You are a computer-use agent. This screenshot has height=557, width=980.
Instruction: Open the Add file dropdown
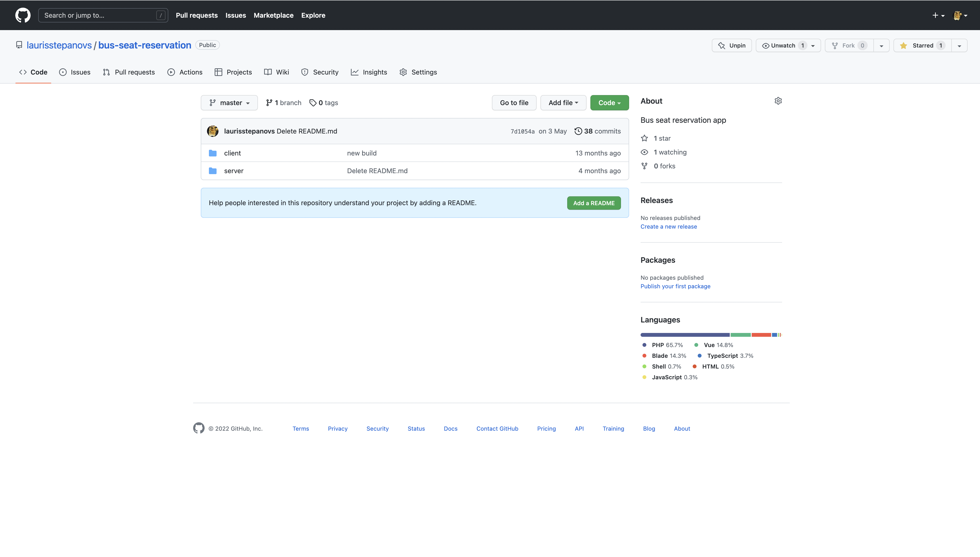point(563,102)
